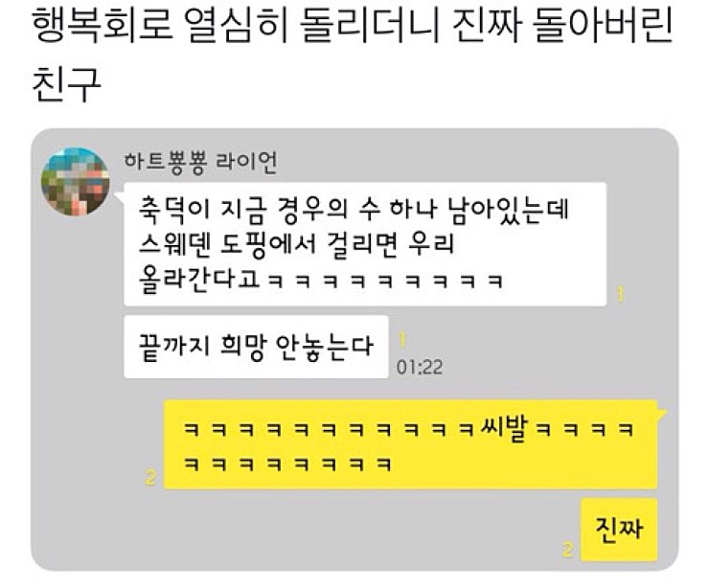Click the word 친구 in the title
The width and height of the screenshot is (709, 588).
[x=66, y=84]
